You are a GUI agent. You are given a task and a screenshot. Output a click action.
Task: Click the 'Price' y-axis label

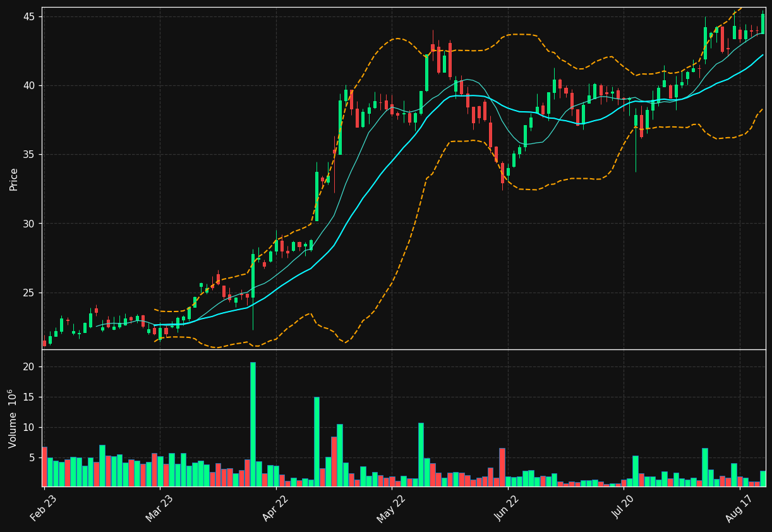coord(14,179)
